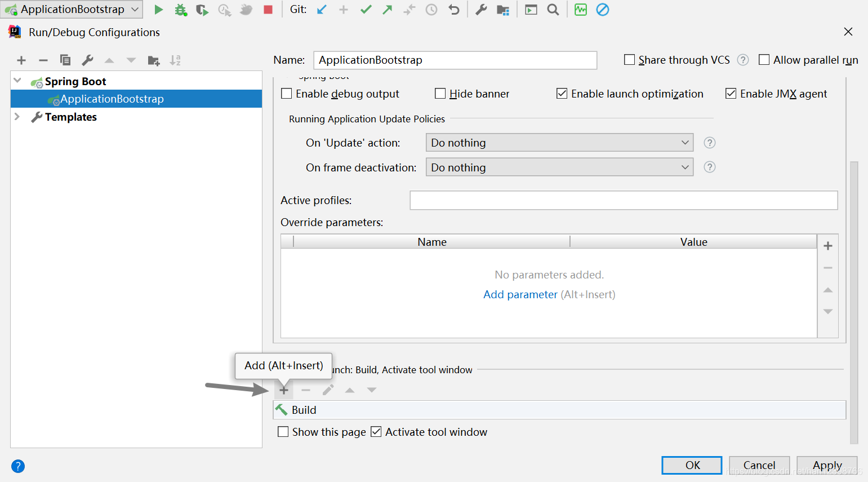The height and width of the screenshot is (482, 868).
Task: Focus the Active profiles input field
Action: (x=624, y=200)
